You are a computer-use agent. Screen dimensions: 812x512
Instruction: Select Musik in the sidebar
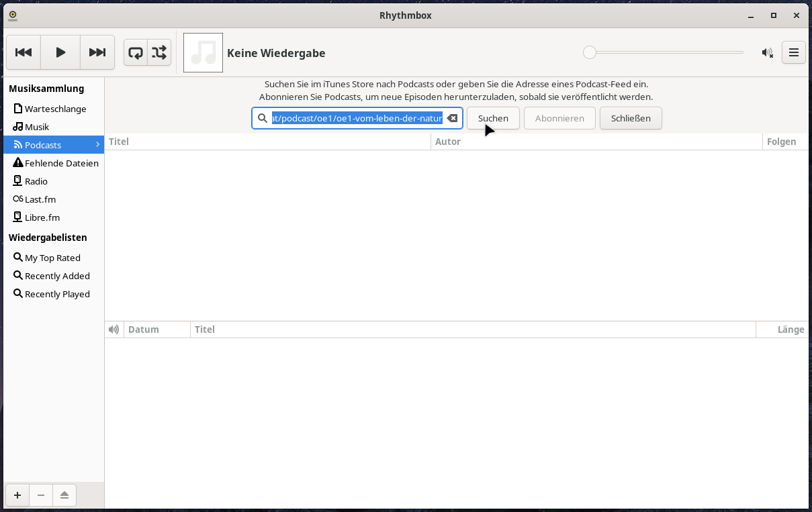[37, 127]
